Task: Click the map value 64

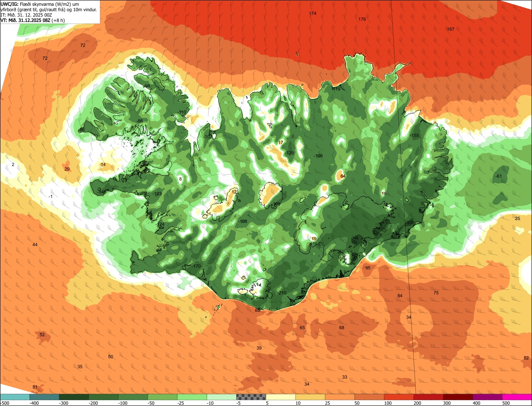Action: (343, 176)
